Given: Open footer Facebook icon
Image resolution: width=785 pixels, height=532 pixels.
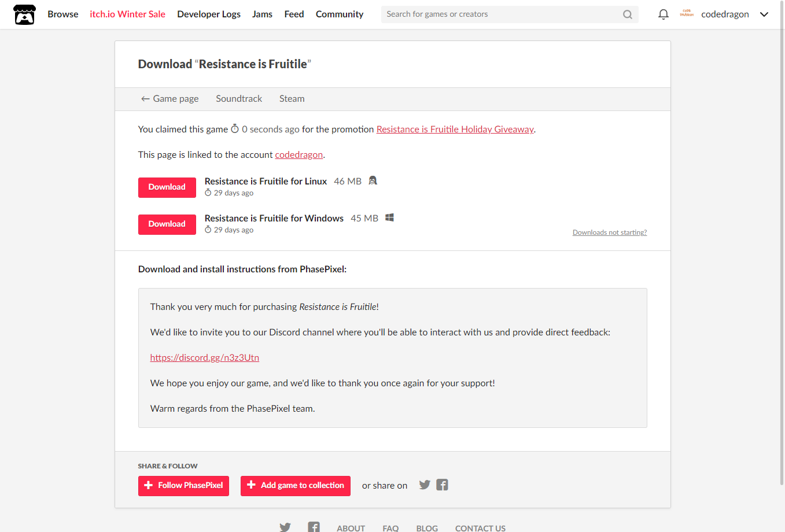Looking at the screenshot, I should [x=314, y=527].
